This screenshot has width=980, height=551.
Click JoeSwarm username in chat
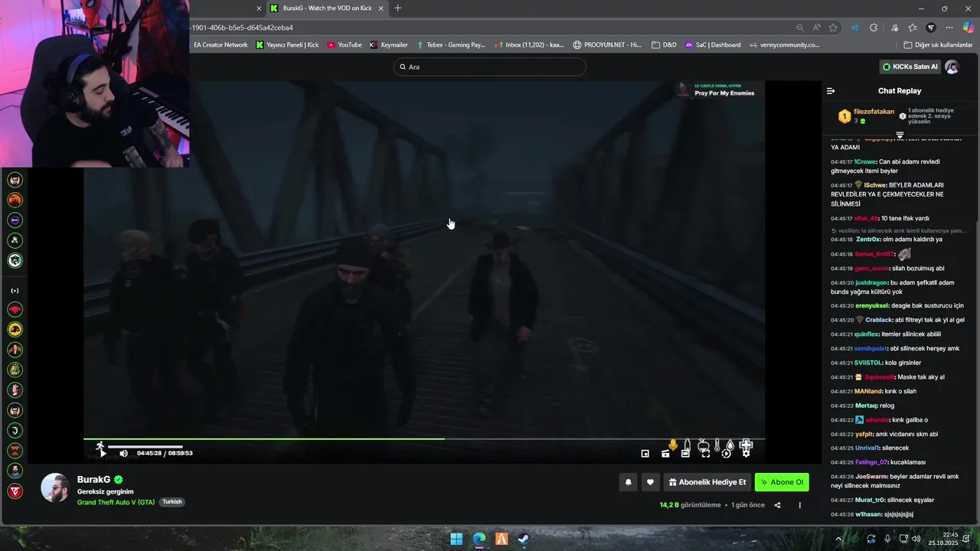[x=871, y=476]
